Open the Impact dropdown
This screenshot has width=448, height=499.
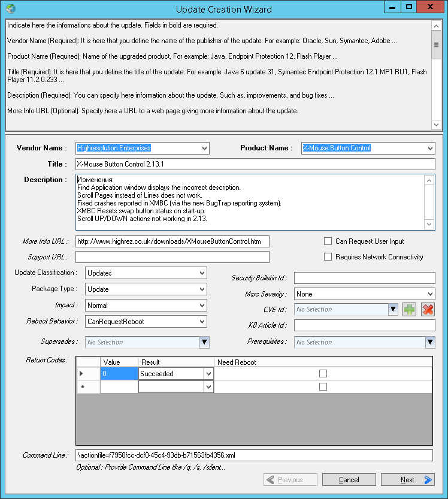coord(202,306)
